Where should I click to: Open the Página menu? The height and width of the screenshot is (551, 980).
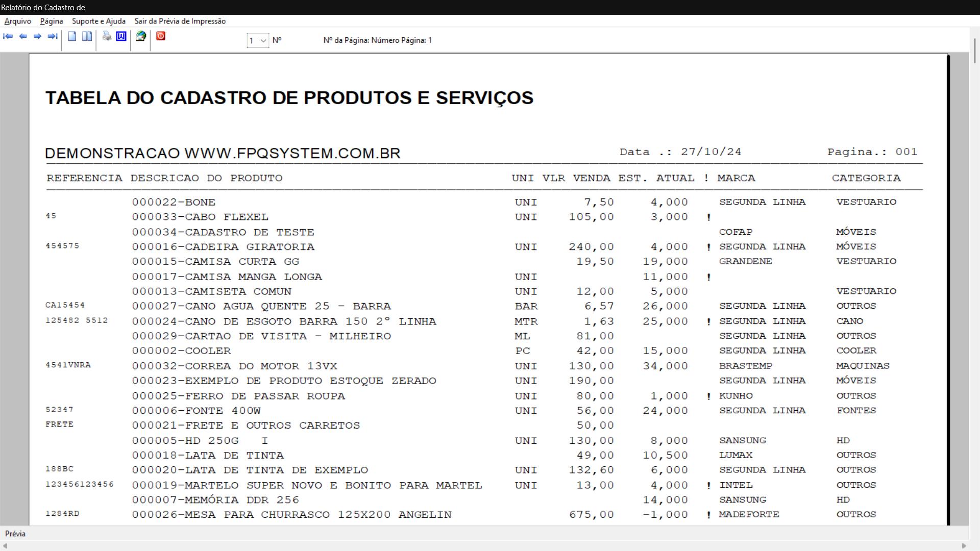click(52, 21)
